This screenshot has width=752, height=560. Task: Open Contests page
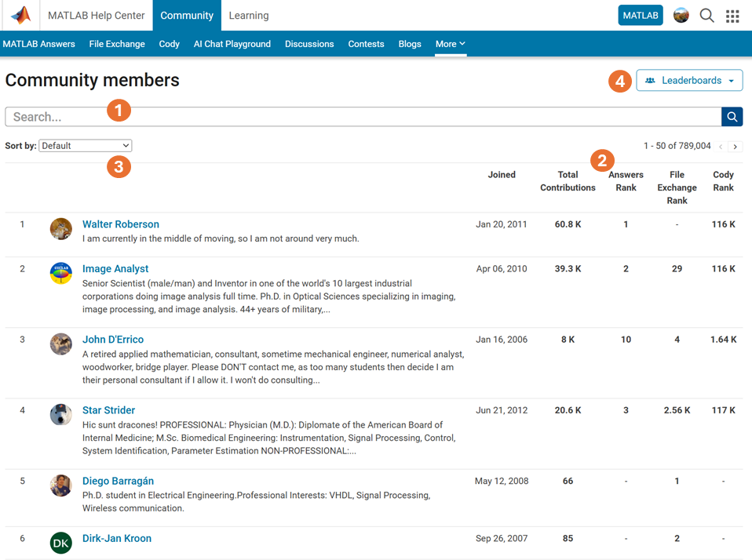click(x=366, y=44)
